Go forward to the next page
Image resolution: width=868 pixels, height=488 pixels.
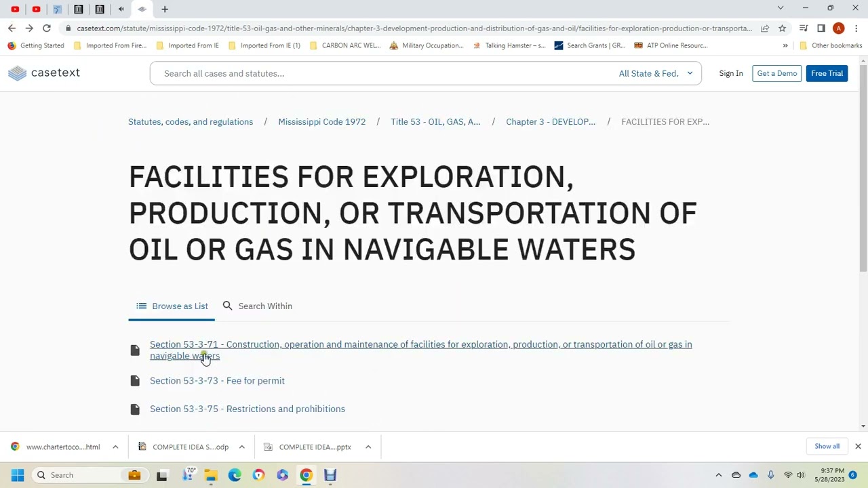pyautogui.click(x=29, y=28)
